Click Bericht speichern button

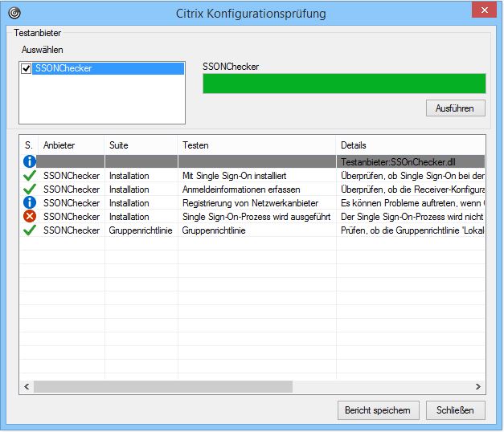(x=378, y=410)
